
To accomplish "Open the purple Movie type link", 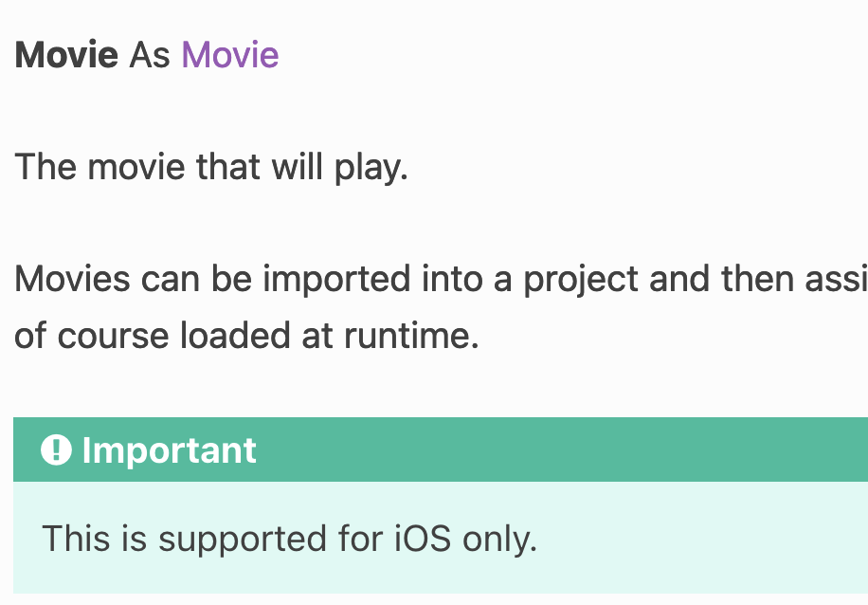I will point(229,54).
